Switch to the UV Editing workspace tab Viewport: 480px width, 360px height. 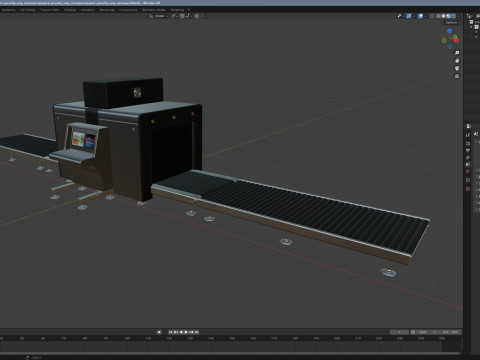(x=27, y=10)
